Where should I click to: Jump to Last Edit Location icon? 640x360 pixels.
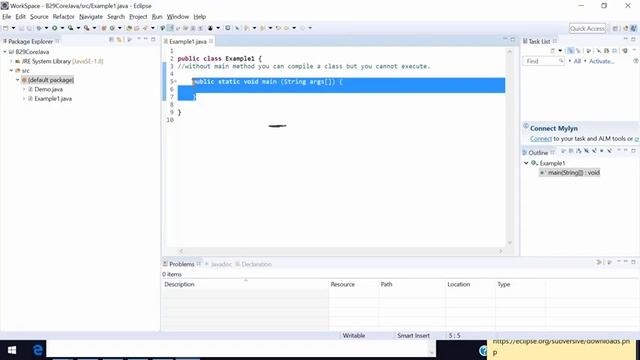click(x=278, y=28)
